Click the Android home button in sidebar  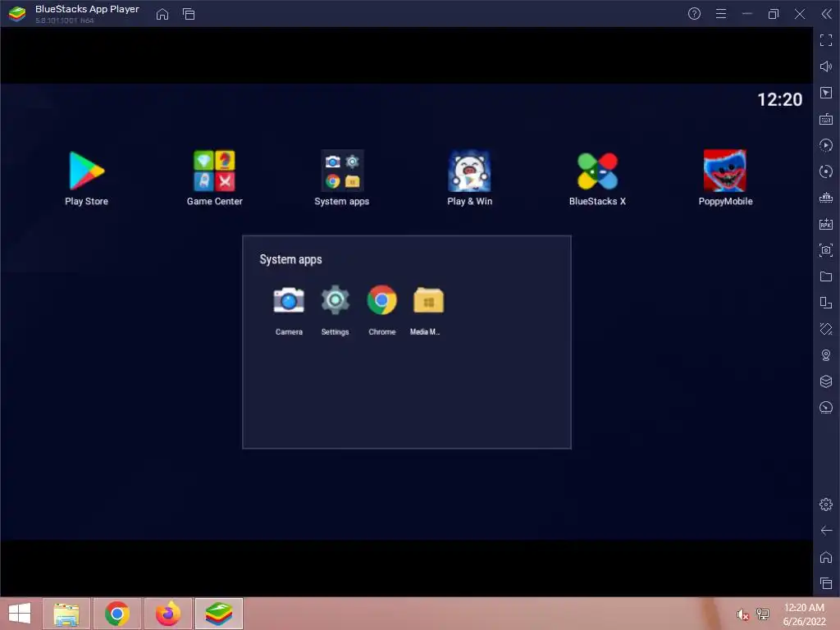(x=826, y=557)
